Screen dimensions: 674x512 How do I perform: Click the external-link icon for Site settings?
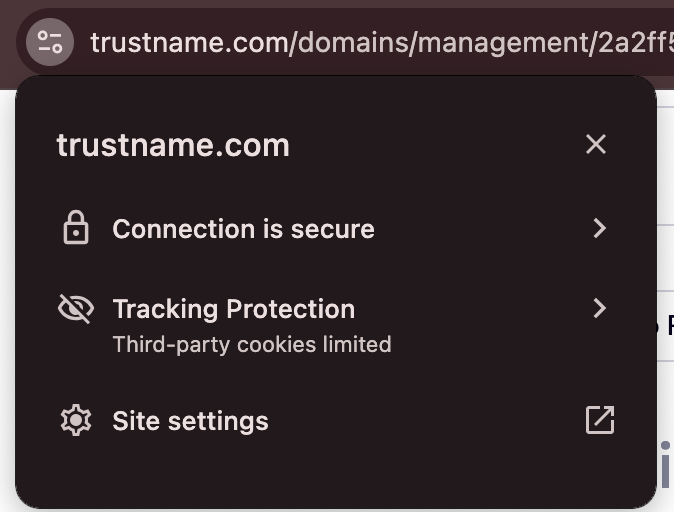pyautogui.click(x=599, y=420)
